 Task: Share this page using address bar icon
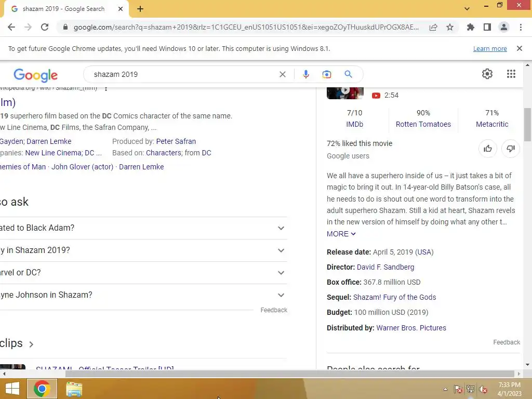433,28
